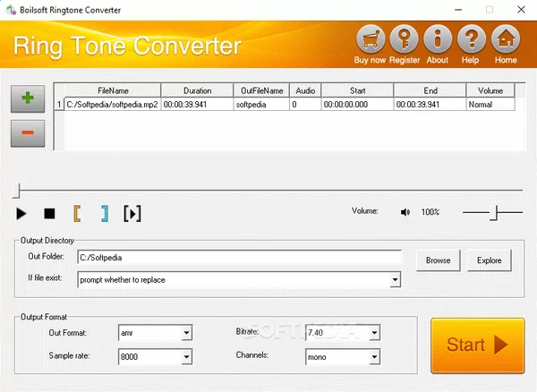
Task: Click the Browse button for output folder
Action: [x=438, y=260]
